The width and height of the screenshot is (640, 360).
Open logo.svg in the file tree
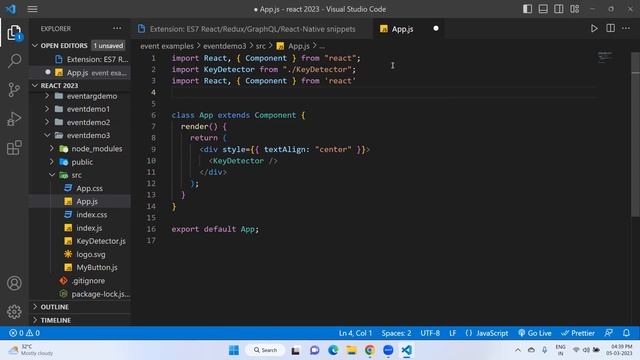80,254
